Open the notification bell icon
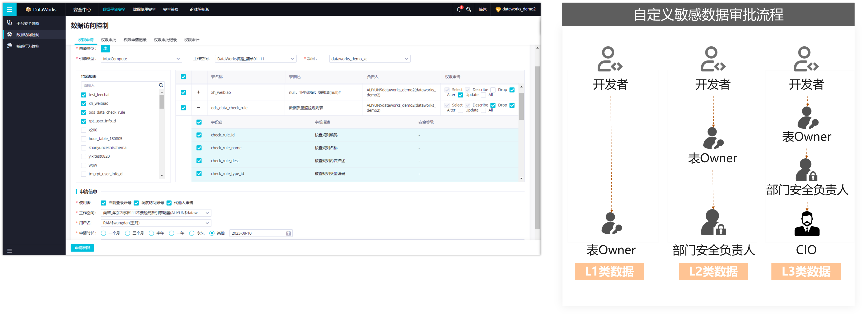The height and width of the screenshot is (320, 868). tap(459, 9)
